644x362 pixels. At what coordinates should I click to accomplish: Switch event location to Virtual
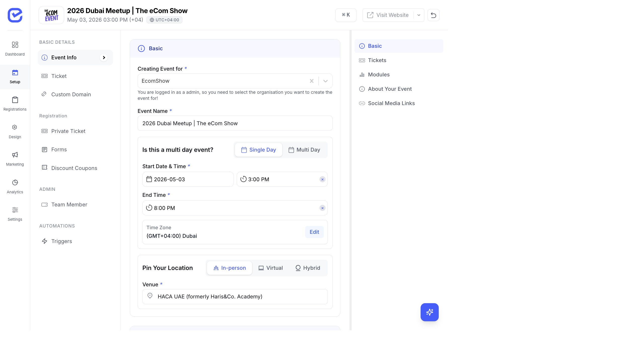[271, 268]
